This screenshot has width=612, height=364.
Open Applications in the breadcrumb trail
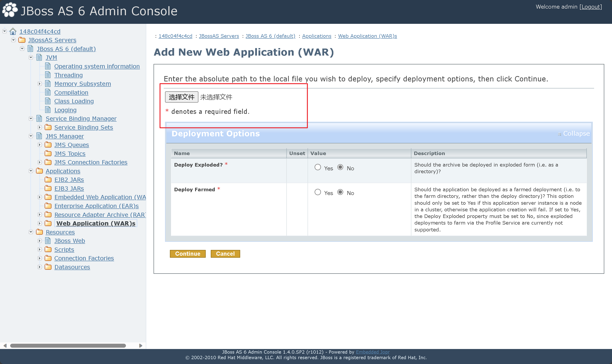click(x=316, y=36)
